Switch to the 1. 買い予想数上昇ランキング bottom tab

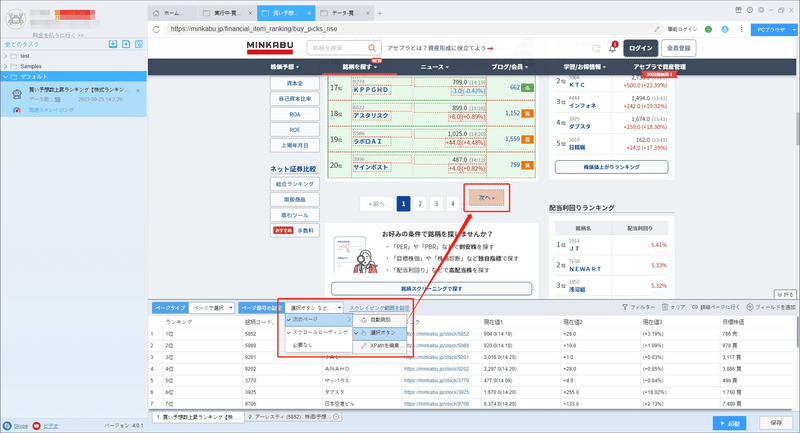pos(197,417)
